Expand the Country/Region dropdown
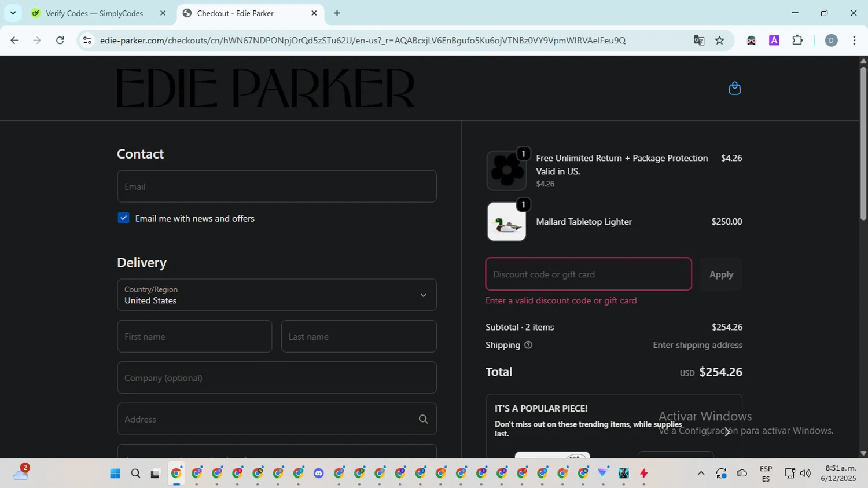The height and width of the screenshot is (488, 868). tap(277, 295)
